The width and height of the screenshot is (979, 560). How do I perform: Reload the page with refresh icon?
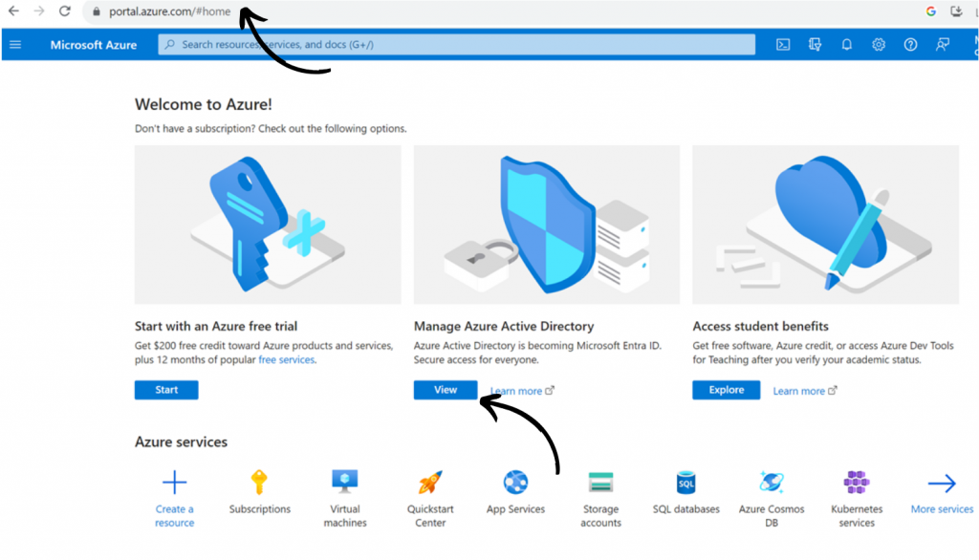point(64,11)
